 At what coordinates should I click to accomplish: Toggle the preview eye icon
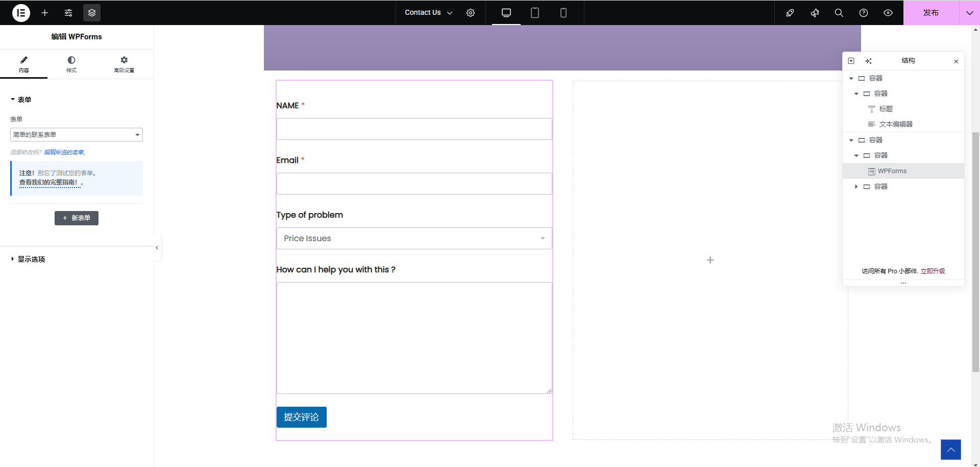click(x=888, y=13)
